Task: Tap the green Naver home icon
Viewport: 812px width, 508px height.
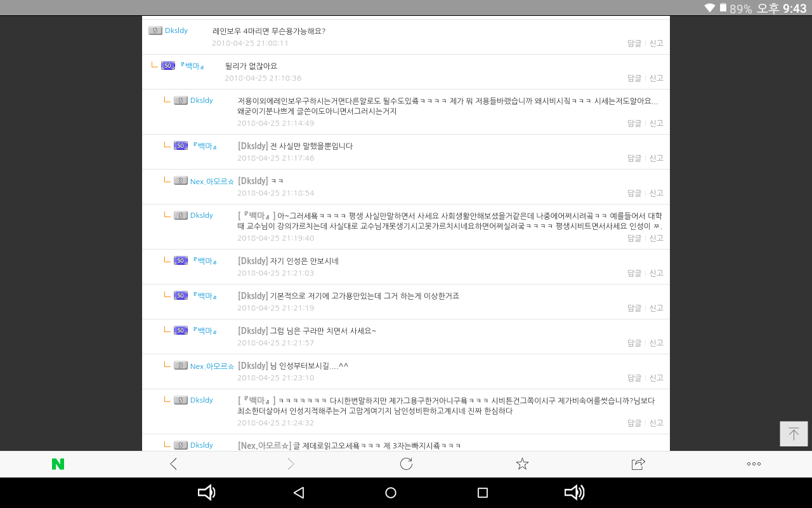Action: point(58,464)
